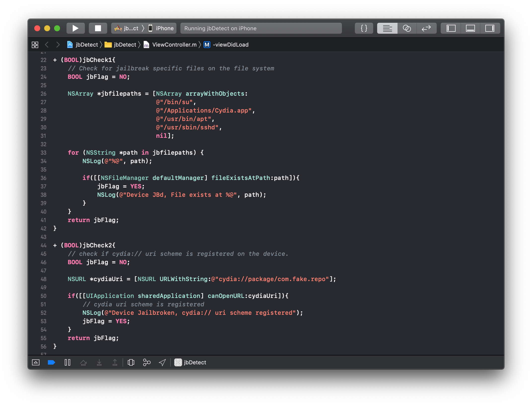Click the jbCheck2 method name

point(97,245)
